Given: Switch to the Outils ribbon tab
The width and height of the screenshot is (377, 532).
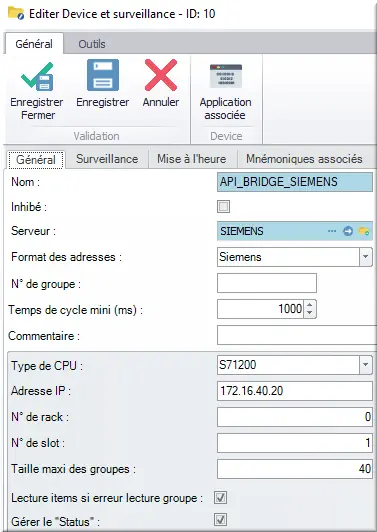Looking at the screenshot, I should [92, 44].
